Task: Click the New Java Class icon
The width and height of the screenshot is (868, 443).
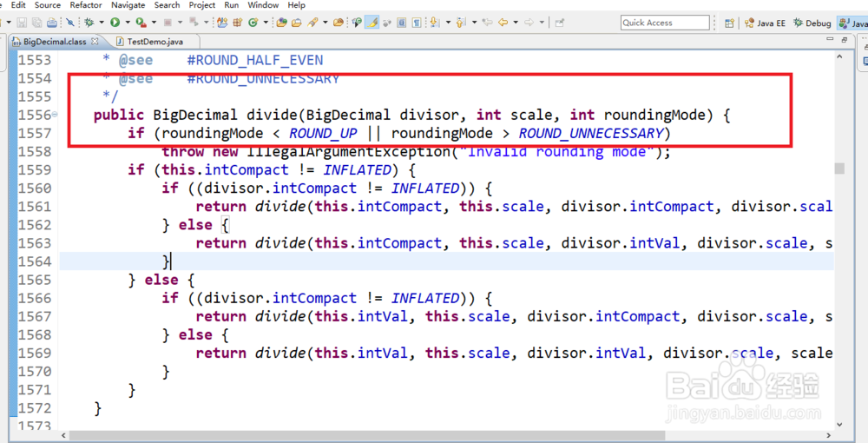Action: [253, 23]
